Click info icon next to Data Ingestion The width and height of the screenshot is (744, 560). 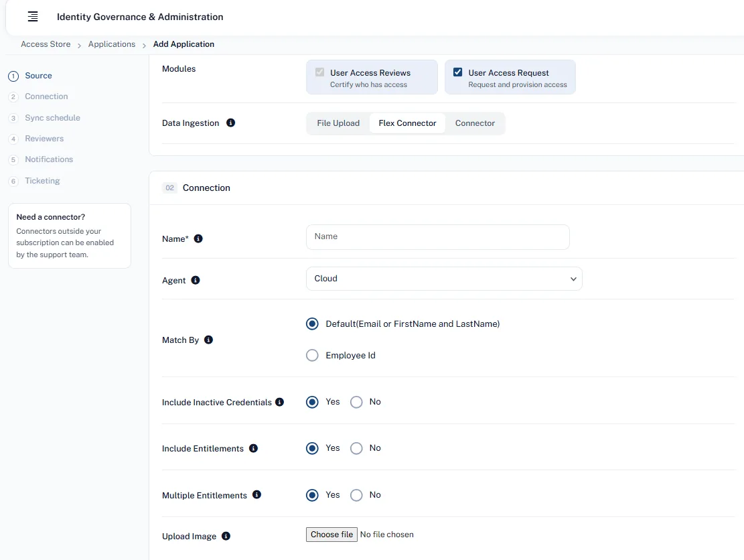click(230, 123)
